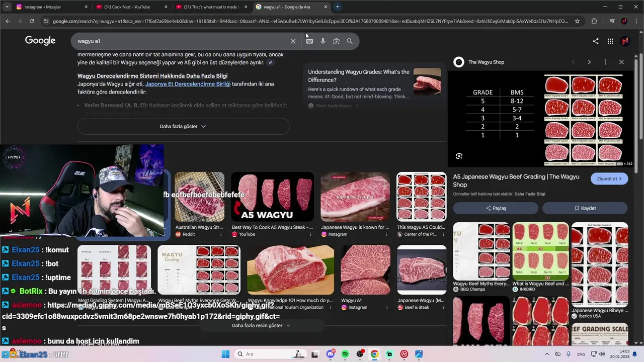Open Windows Start menu
644x362 pixels.
click(x=225, y=354)
